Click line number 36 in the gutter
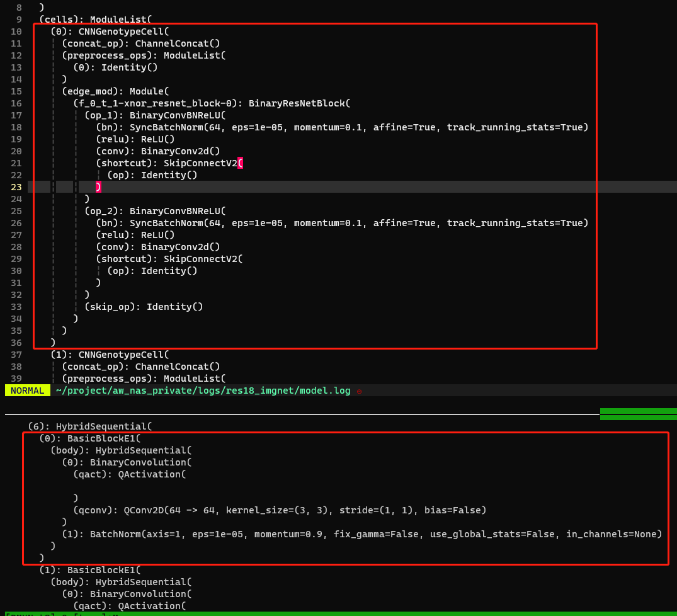 (x=16, y=343)
